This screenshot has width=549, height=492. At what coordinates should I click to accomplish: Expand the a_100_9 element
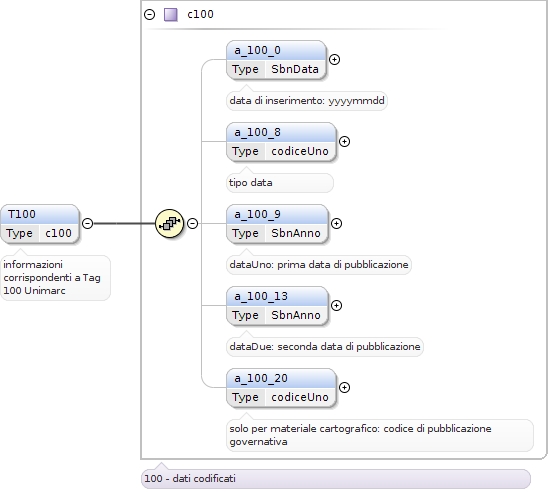coord(336,223)
